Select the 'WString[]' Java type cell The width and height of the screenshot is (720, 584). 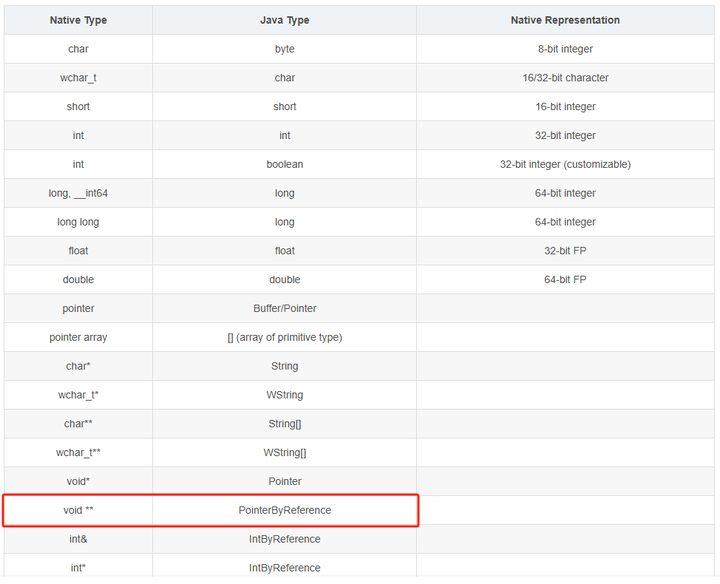pos(284,453)
